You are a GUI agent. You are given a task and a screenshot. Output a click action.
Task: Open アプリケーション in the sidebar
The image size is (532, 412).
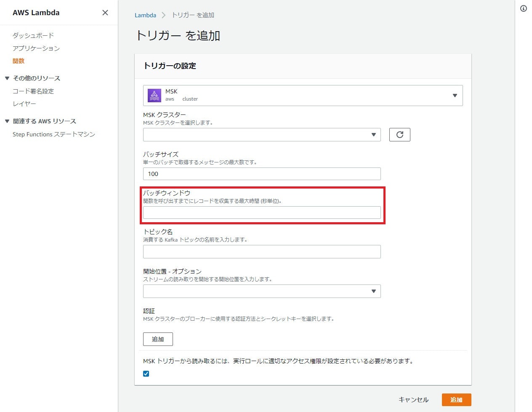[36, 48]
